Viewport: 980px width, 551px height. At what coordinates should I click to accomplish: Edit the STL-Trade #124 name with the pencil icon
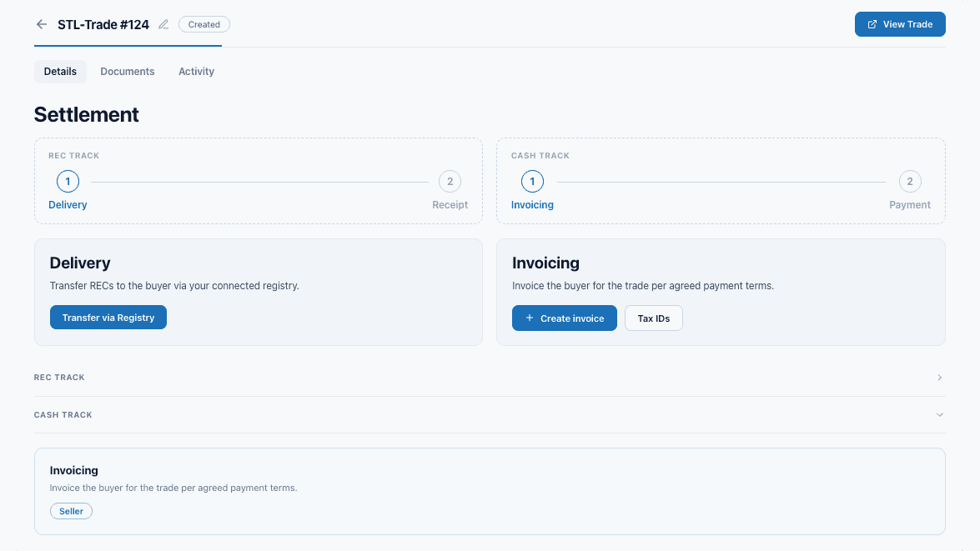point(163,24)
